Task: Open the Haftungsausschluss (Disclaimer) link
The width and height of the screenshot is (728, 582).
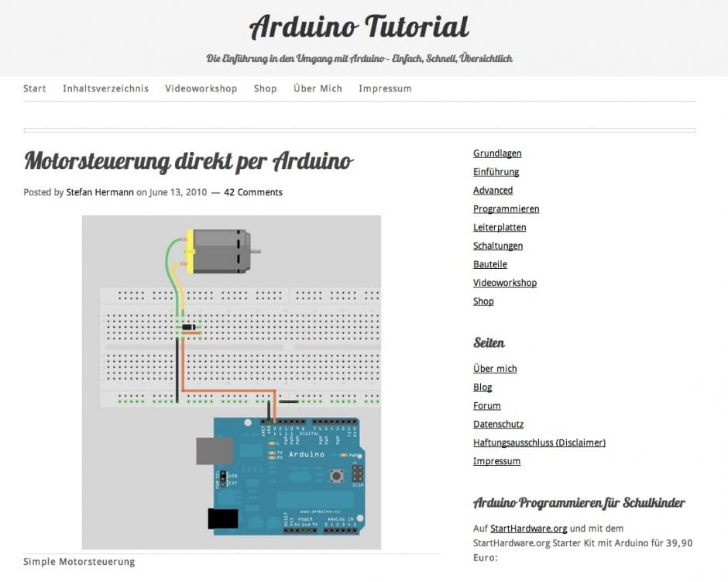Action: tap(540, 443)
